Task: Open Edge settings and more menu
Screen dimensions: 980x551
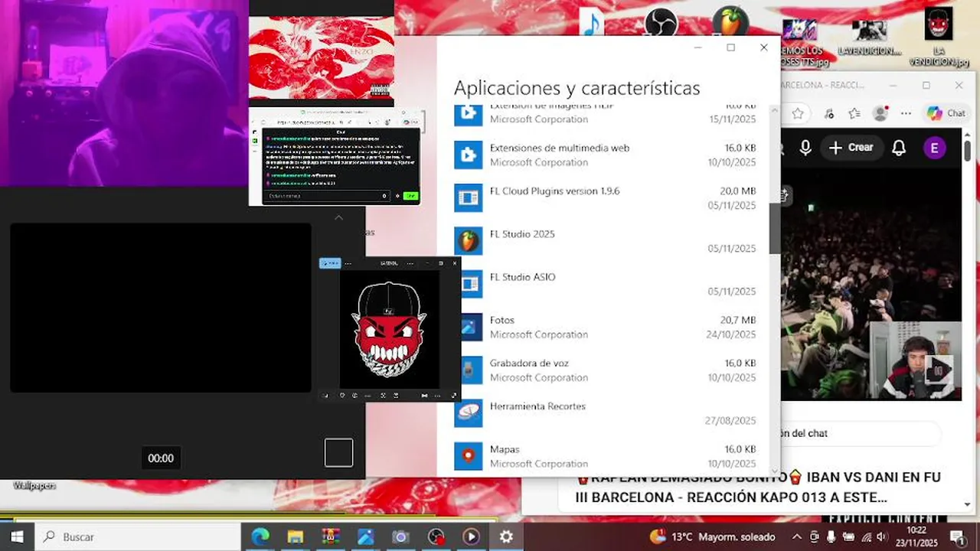Action: tap(906, 113)
